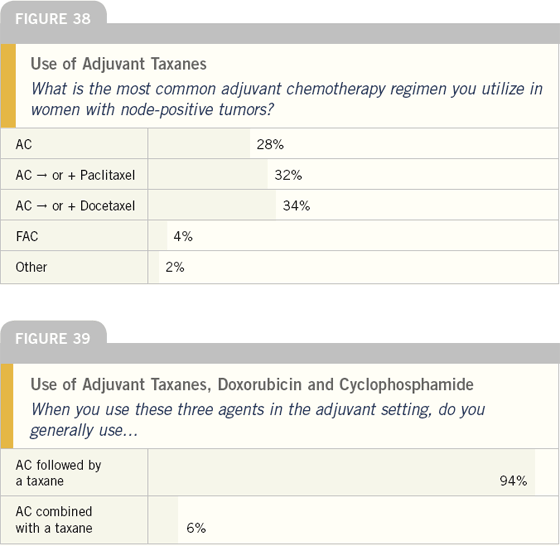
Task: Click the 2% Other value
Action: pos(175,267)
